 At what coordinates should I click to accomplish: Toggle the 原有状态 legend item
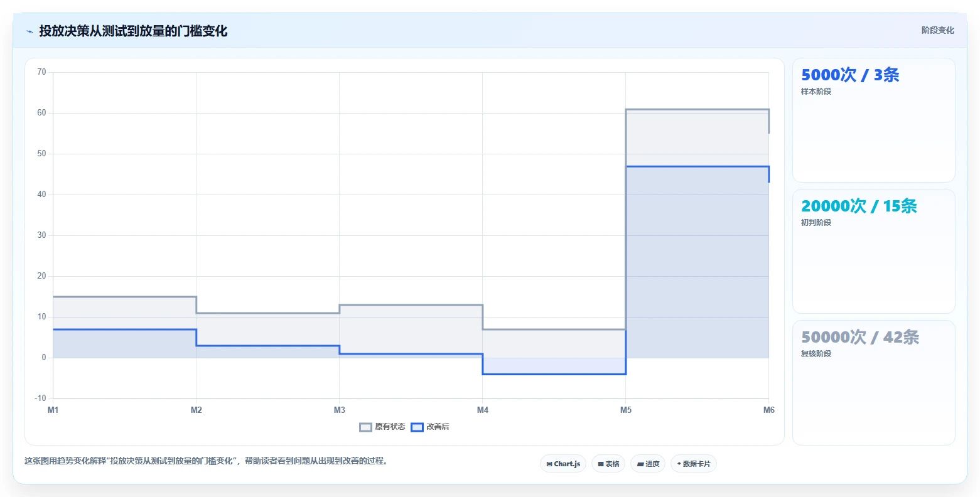[x=382, y=427]
